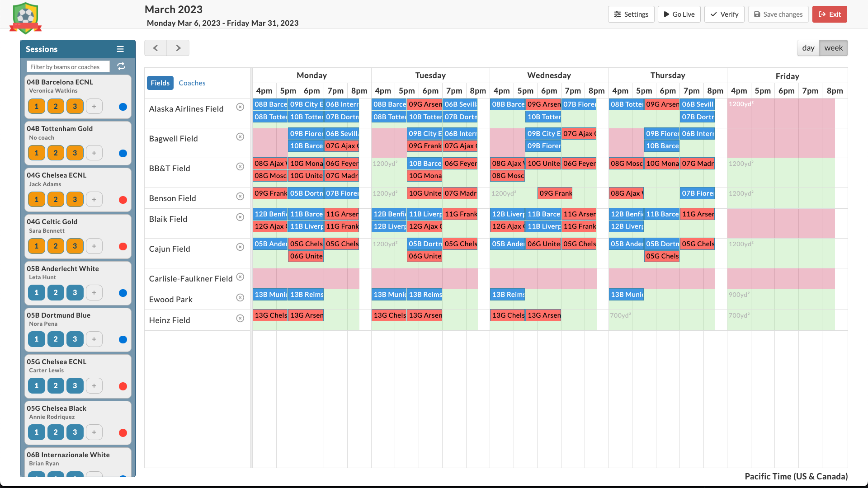This screenshot has width=868, height=488.
Task: Switch to the Coaches tab
Action: 192,83
